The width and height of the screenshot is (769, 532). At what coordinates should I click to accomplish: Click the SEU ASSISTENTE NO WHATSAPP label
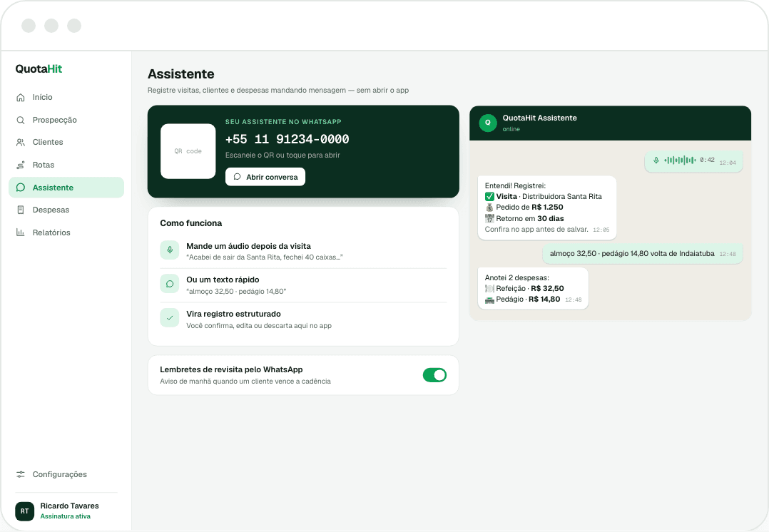tap(283, 122)
